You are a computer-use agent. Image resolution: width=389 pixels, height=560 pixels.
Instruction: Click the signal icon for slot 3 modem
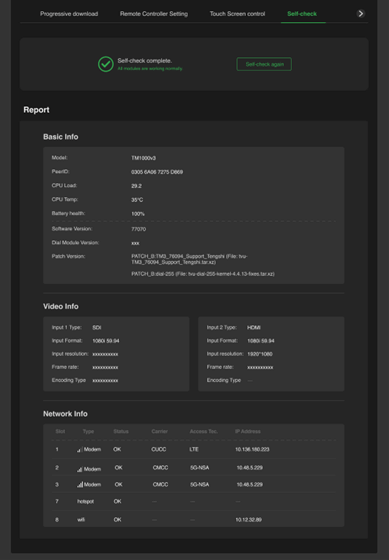[x=80, y=485]
